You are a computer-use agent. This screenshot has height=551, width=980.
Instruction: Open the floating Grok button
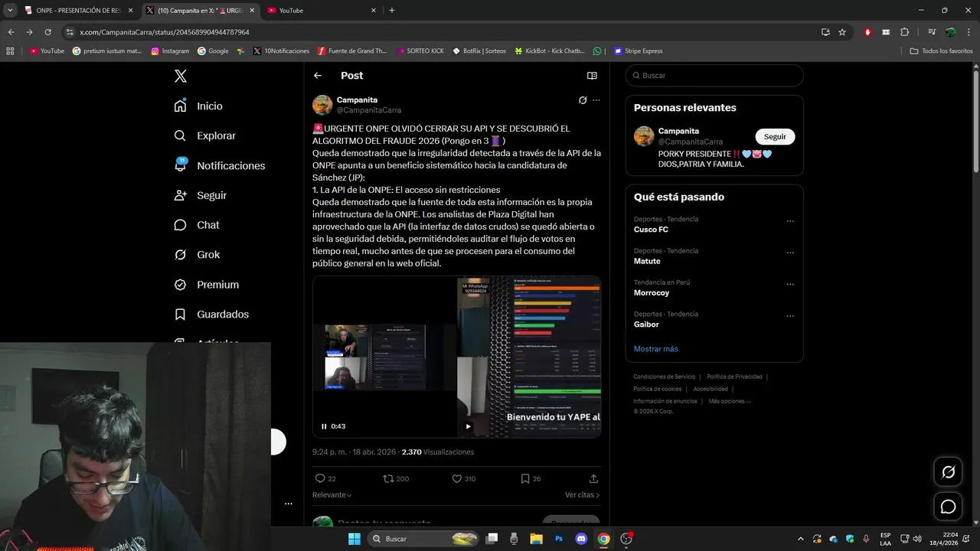point(948,472)
